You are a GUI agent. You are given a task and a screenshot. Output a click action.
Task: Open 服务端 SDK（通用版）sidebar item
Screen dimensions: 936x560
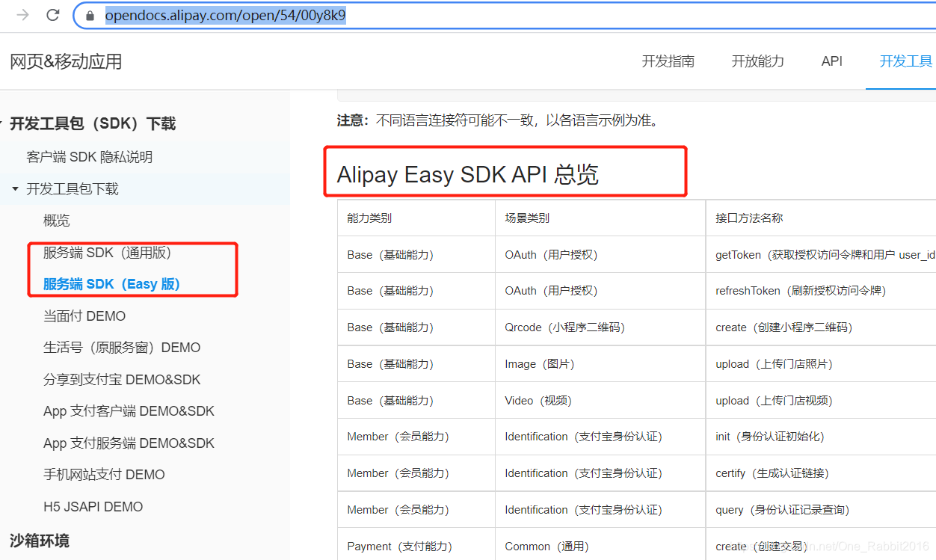(108, 253)
